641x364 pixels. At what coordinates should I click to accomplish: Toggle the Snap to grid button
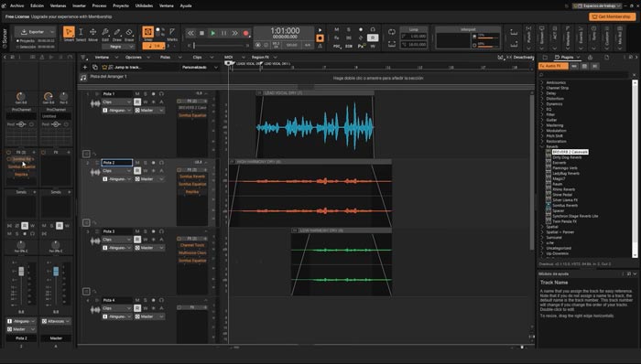coord(148,31)
